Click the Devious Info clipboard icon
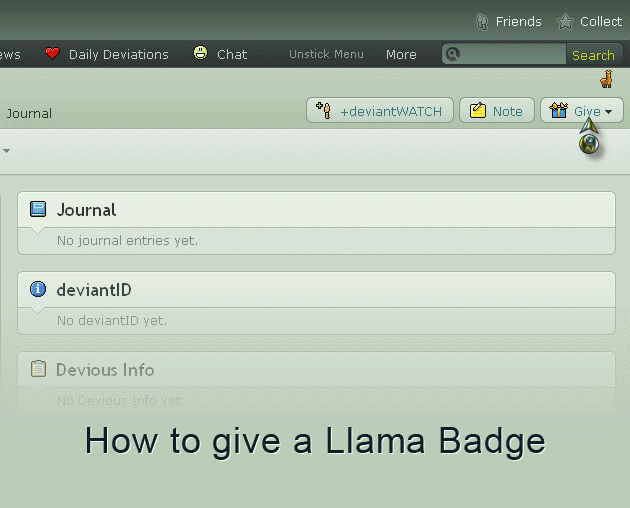 (38, 369)
